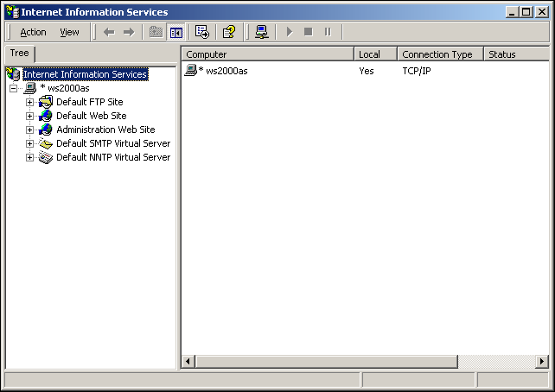555x392 pixels.
Task: Click the Export List toolbar icon
Action: (x=202, y=32)
